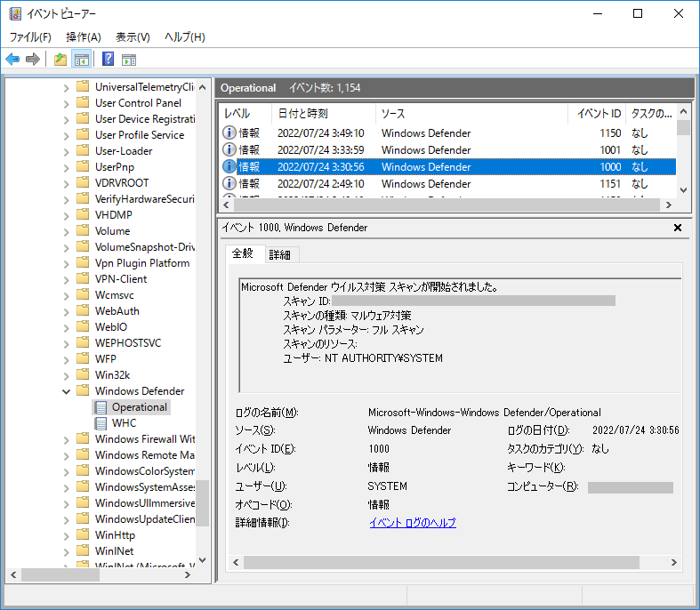Image resolution: width=700 pixels, height=610 pixels.
Task: Click the info icon of the 2:49:10 event
Action: click(x=229, y=183)
